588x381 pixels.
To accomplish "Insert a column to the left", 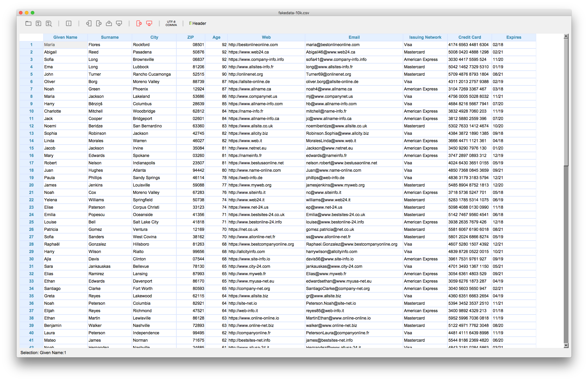I will tap(88, 23).
